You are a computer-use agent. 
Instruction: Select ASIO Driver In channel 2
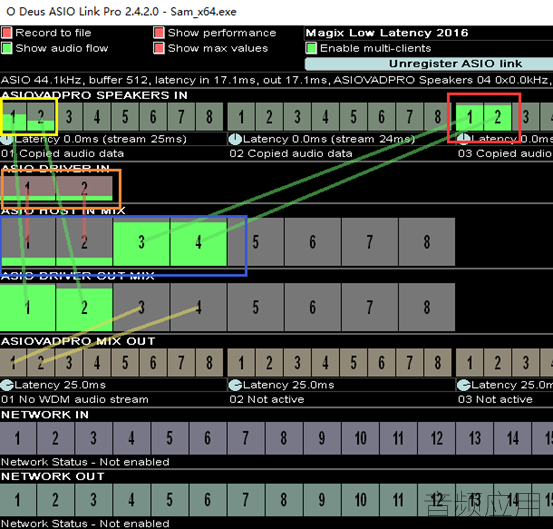click(84, 188)
